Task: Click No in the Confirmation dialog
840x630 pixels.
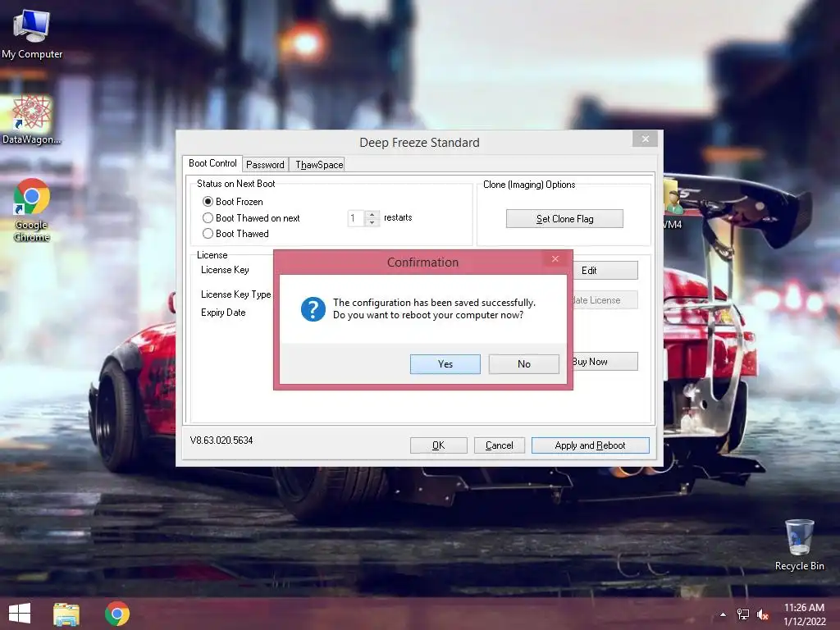Action: 523,363
